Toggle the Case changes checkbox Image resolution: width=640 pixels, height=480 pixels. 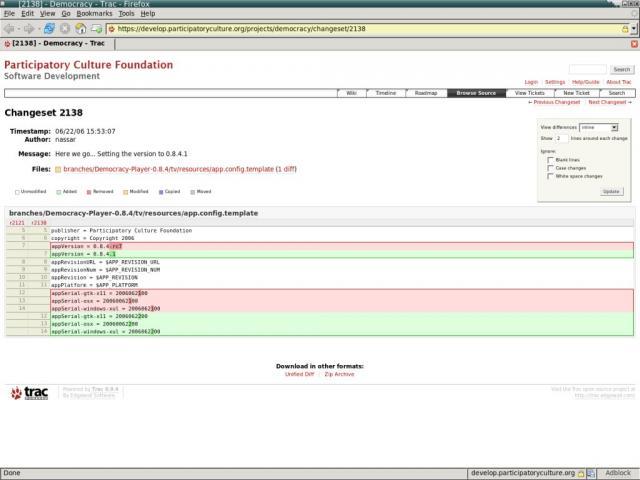click(550, 168)
